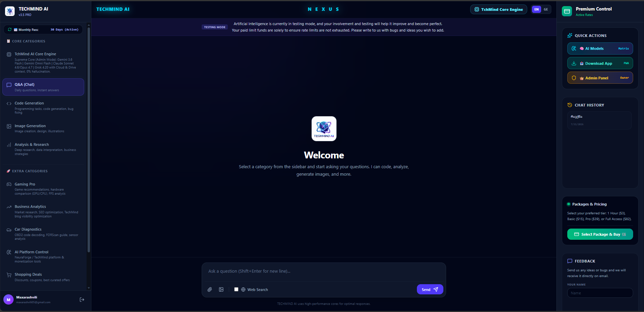Click the logout icon beside Maxarashvili
Screen dimensions: 644x312
point(82,299)
